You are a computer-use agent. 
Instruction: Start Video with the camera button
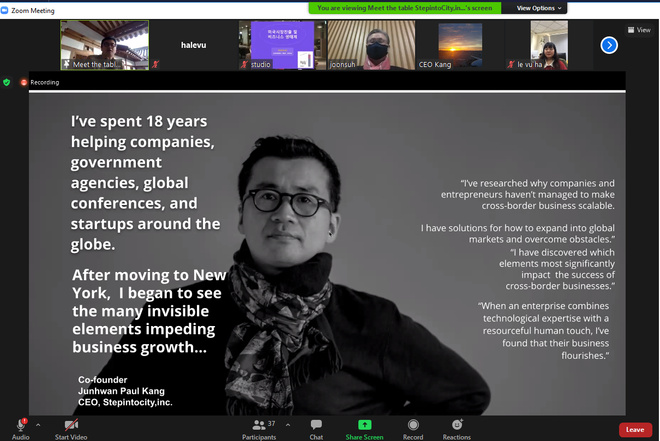coord(72,426)
